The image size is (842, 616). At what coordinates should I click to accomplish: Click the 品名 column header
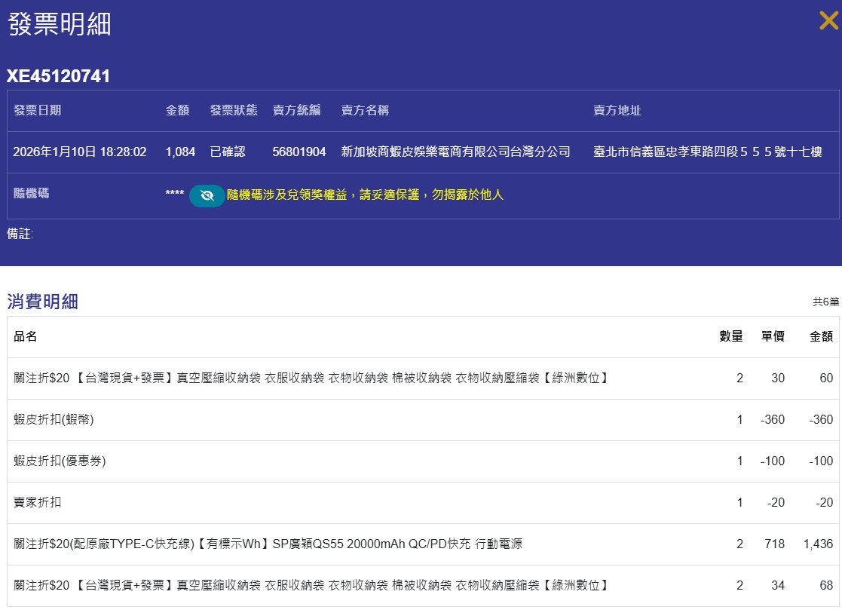pyautogui.click(x=26, y=336)
